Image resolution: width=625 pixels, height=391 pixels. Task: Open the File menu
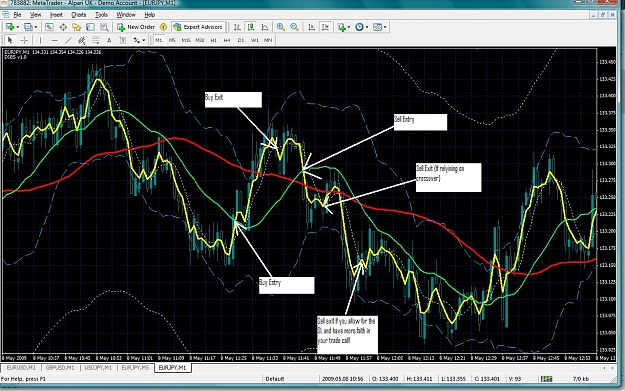click(17, 15)
